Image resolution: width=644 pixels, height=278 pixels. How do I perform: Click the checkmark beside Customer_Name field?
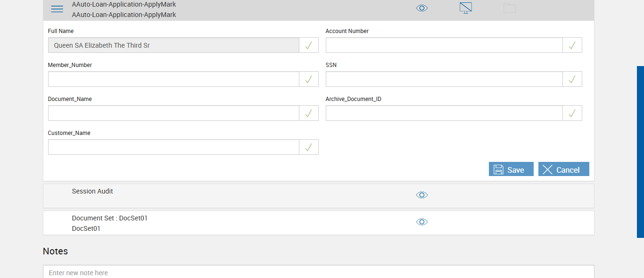click(x=309, y=147)
